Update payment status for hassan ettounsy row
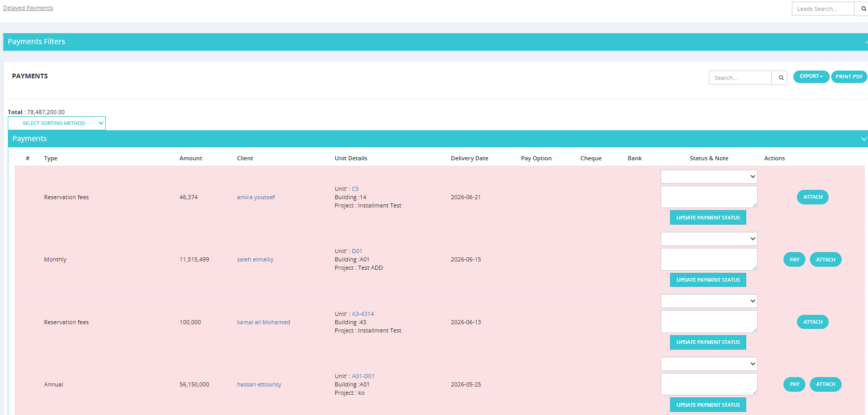 tap(708, 405)
